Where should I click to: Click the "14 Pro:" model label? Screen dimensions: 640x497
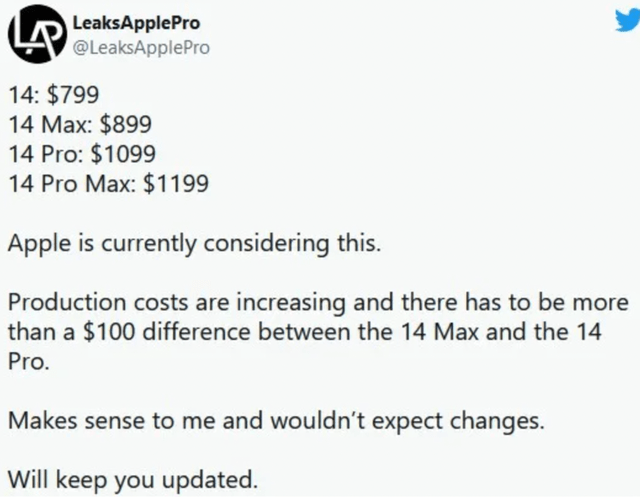(46, 154)
